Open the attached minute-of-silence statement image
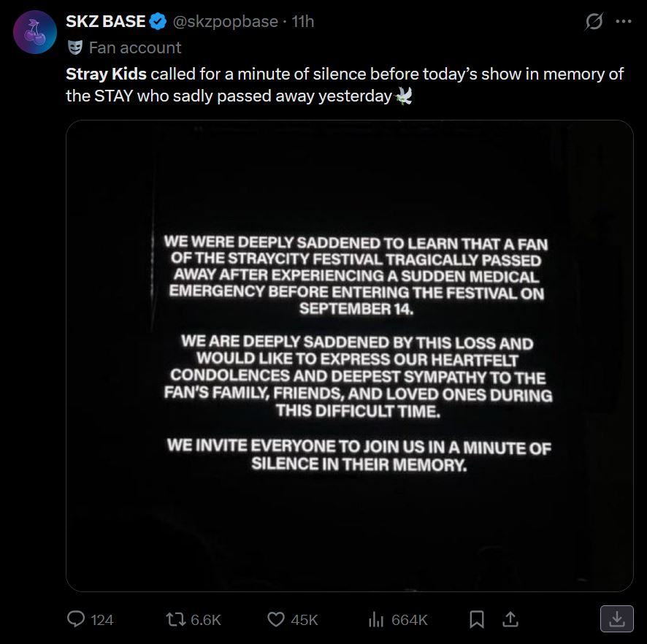 point(350,356)
